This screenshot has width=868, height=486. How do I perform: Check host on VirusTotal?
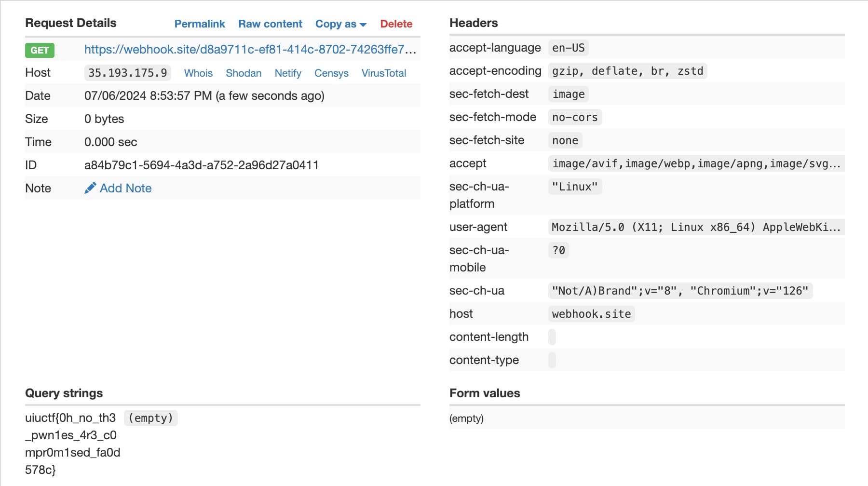click(x=384, y=73)
